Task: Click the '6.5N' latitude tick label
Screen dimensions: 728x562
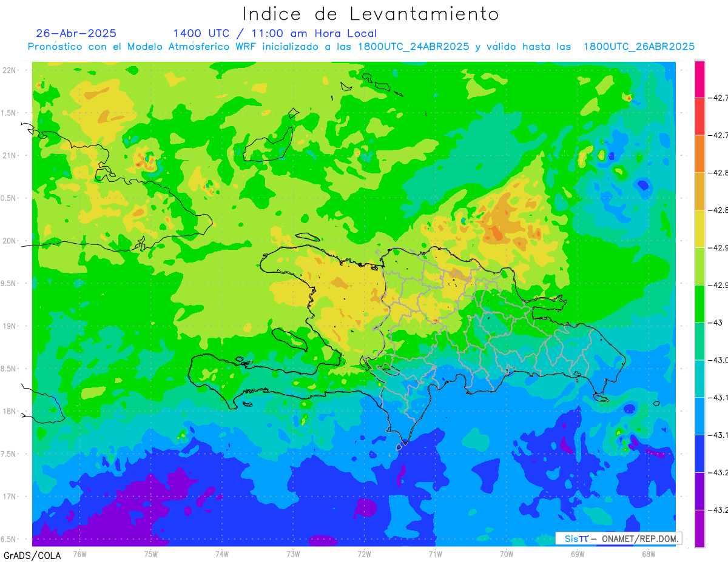Action: (x=8, y=539)
